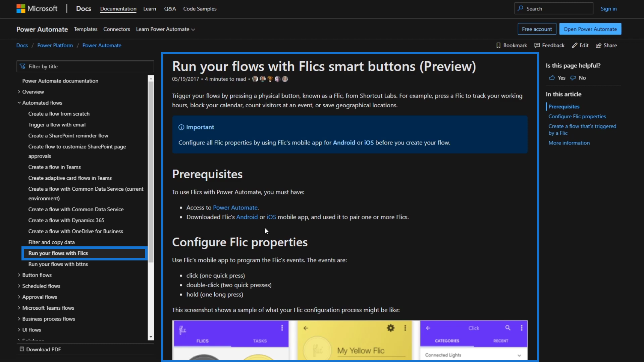Open Trigger a flow with email
Viewport: 644px width, 362px height.
click(57, 125)
